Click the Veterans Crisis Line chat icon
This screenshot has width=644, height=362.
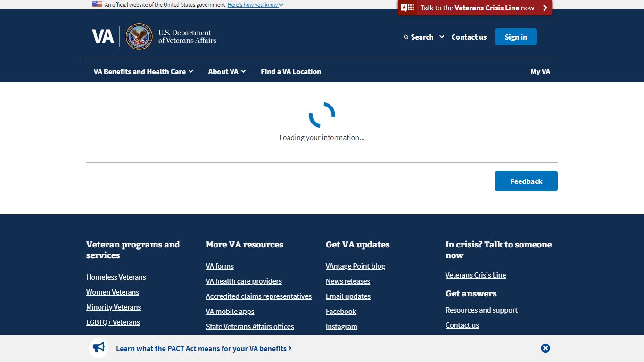[407, 8]
